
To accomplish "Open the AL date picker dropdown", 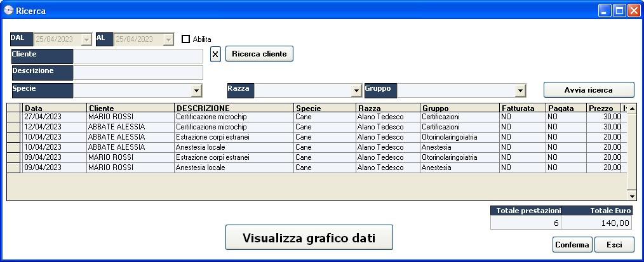I will tap(168, 39).
